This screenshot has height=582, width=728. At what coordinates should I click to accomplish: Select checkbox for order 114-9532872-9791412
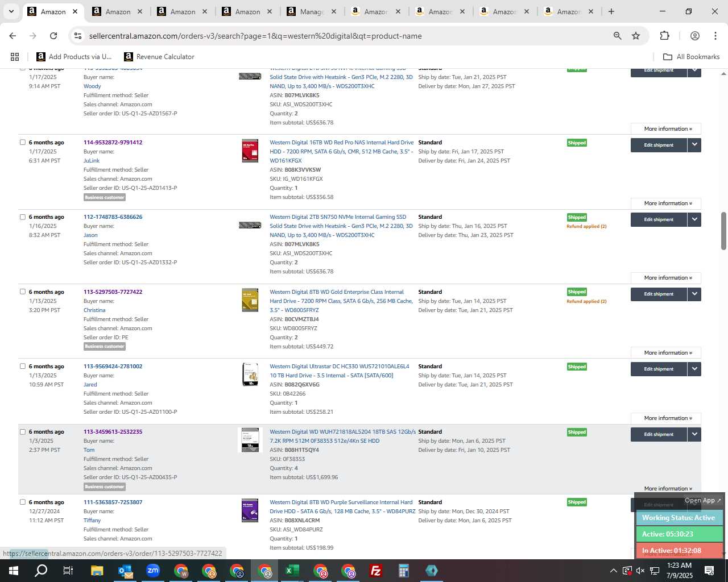pyautogui.click(x=23, y=143)
